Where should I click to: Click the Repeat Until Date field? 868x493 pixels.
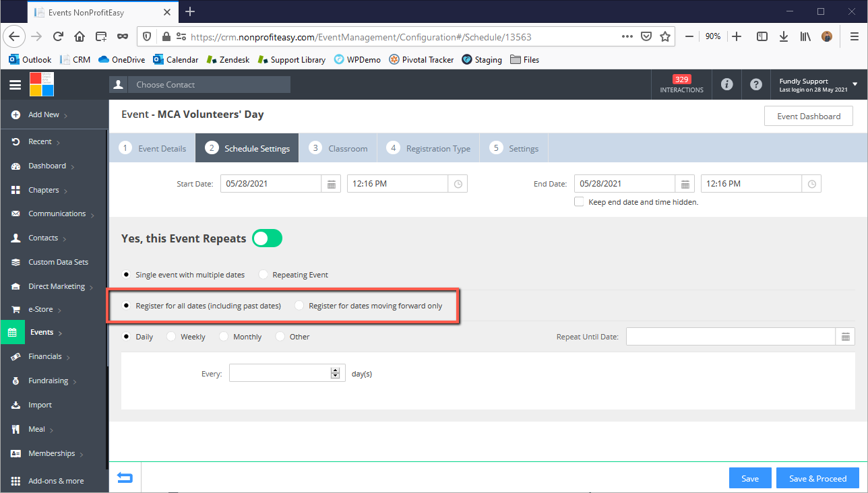coord(731,337)
